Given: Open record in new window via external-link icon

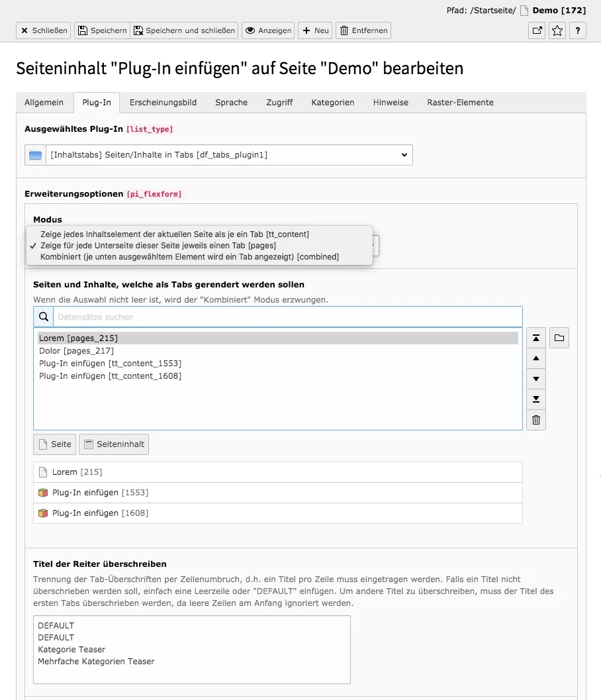Looking at the screenshot, I should (x=536, y=30).
